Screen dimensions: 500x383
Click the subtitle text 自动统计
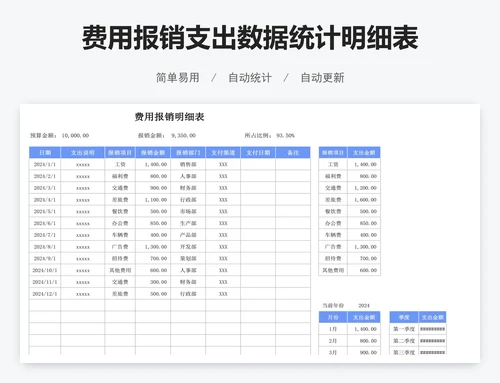(x=250, y=78)
